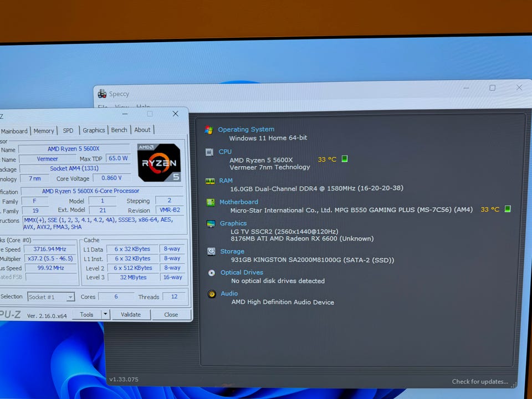Click the Motherboard icon in Speccy
532x399 pixels.
tap(211, 203)
